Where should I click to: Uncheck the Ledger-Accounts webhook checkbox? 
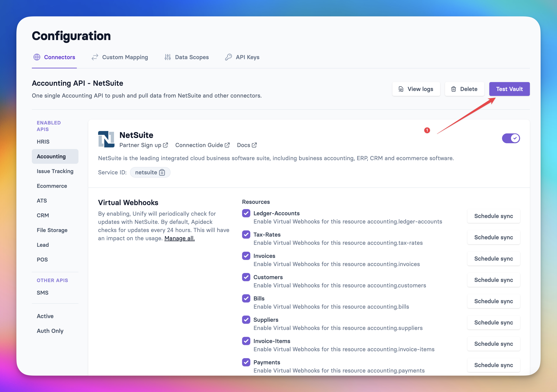pos(246,213)
